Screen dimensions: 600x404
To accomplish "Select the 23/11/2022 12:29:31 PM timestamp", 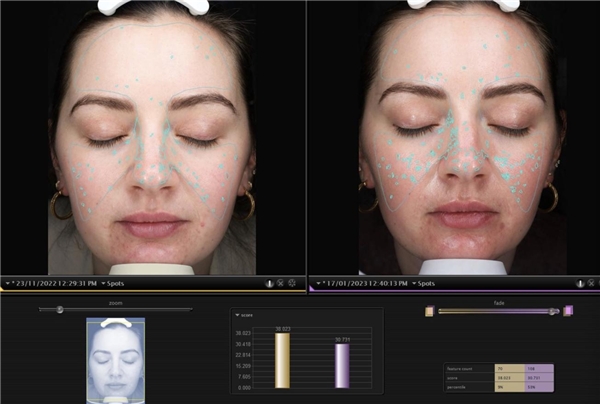I will pos(56,283).
